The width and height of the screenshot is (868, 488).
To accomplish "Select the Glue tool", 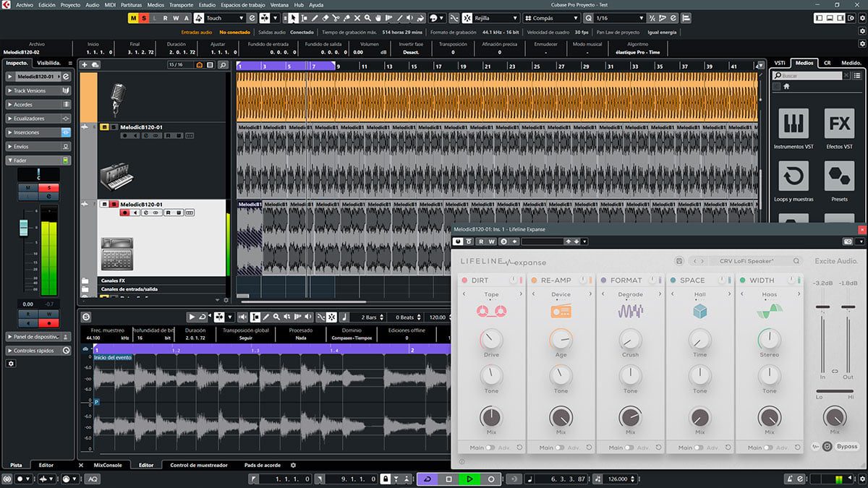I will click(346, 18).
